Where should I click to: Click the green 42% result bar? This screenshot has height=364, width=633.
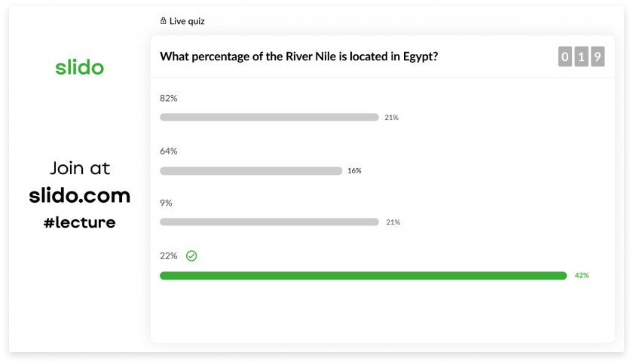coord(363,276)
